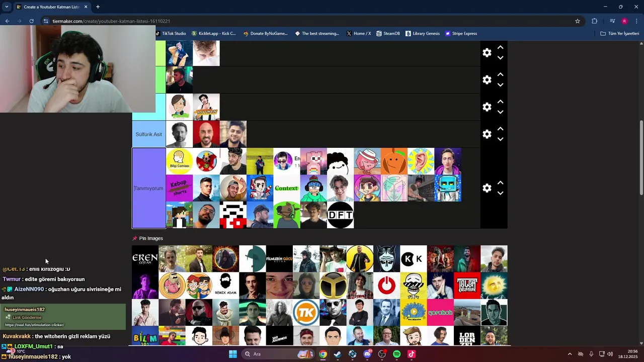644x362 pixels.
Task: Open the Library Genesis bookmark
Action: click(423, 34)
